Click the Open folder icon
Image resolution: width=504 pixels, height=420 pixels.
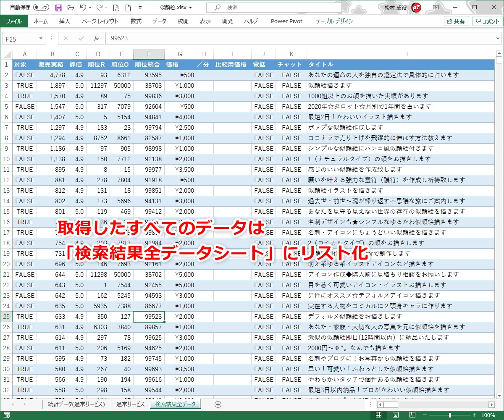pyautogui.click(x=71, y=8)
